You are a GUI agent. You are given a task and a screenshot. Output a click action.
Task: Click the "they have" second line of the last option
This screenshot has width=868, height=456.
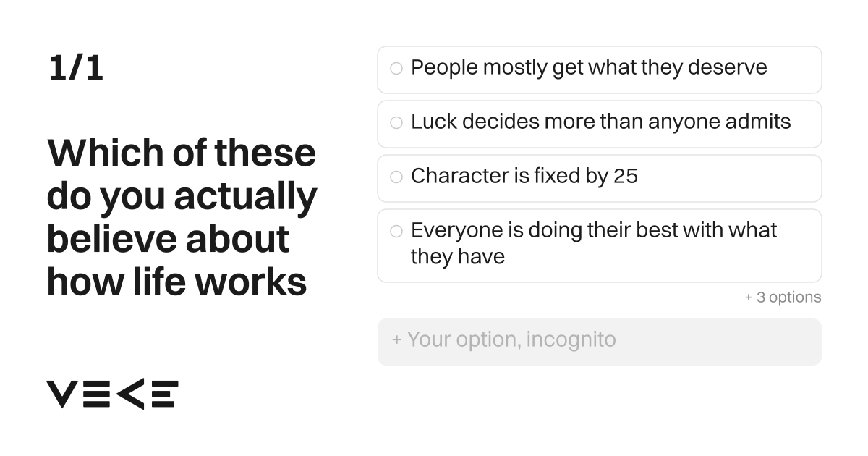458,257
